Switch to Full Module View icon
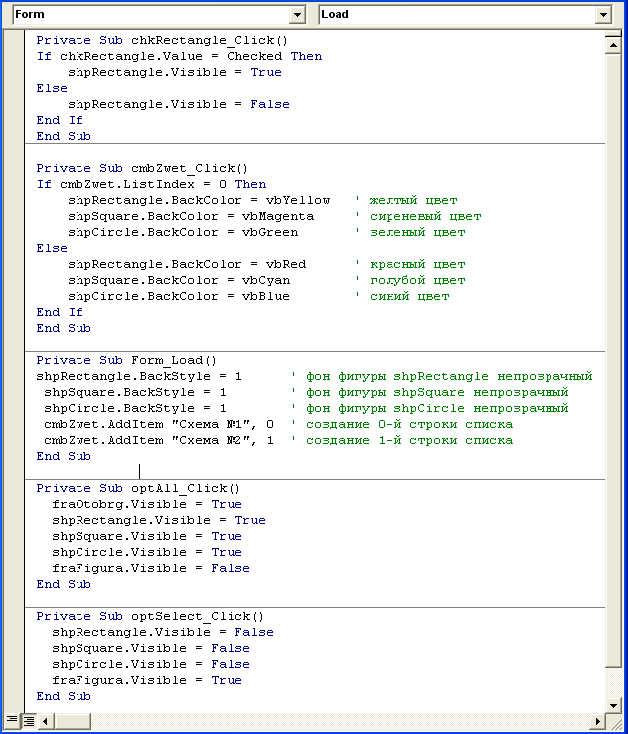This screenshot has width=628, height=734. point(29,720)
